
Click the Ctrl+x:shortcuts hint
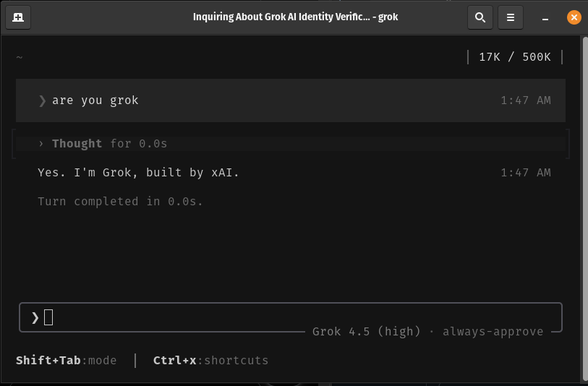[210, 361]
